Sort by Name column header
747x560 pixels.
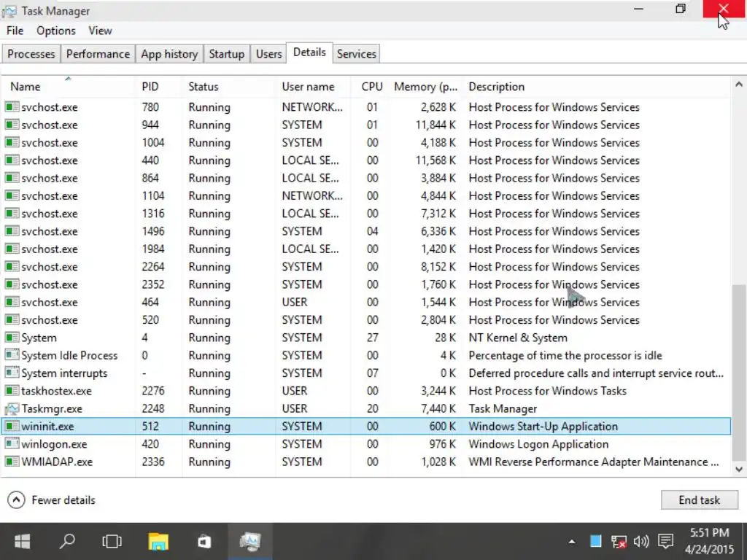coord(69,86)
